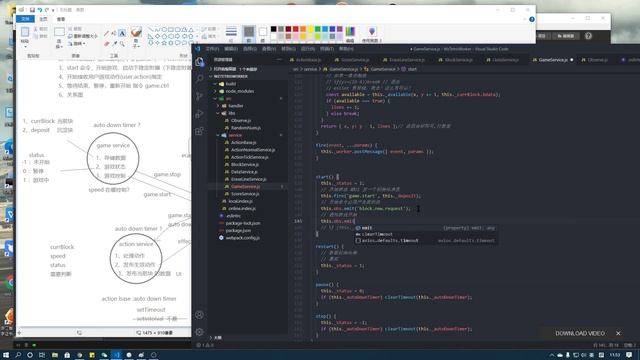Click the Redo arrow in Paint's title bar
Viewport: 640px width, 360px height.
(x=47, y=10)
